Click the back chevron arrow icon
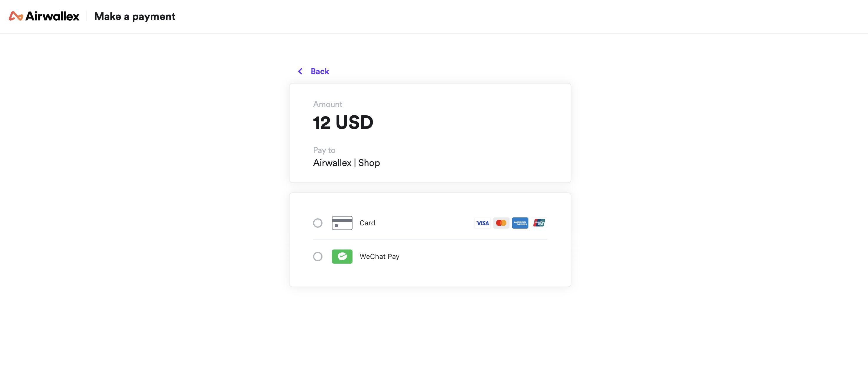 (x=300, y=71)
